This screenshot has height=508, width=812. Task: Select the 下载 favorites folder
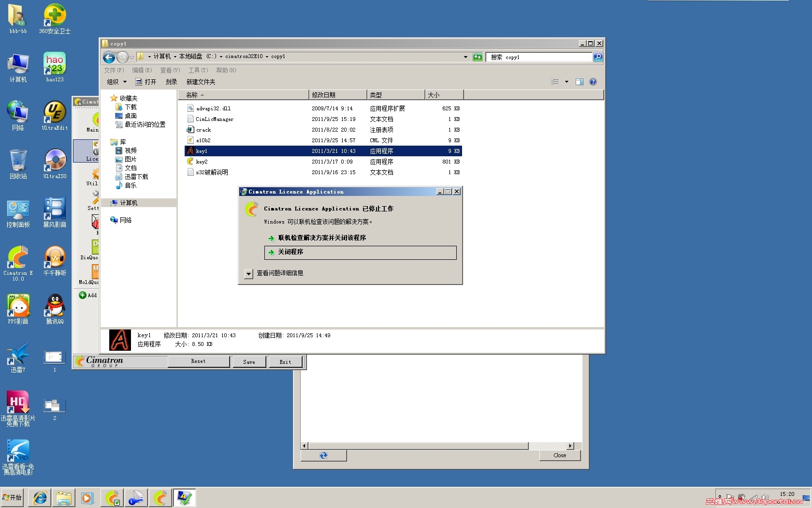(126, 107)
